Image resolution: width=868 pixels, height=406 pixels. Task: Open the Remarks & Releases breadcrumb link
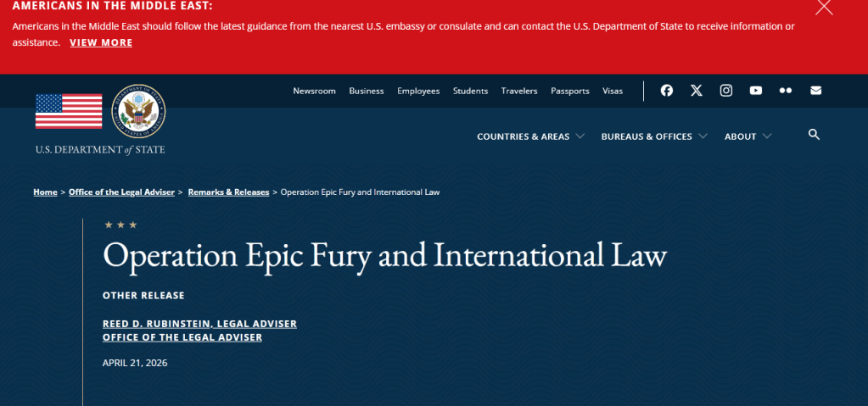tap(228, 192)
